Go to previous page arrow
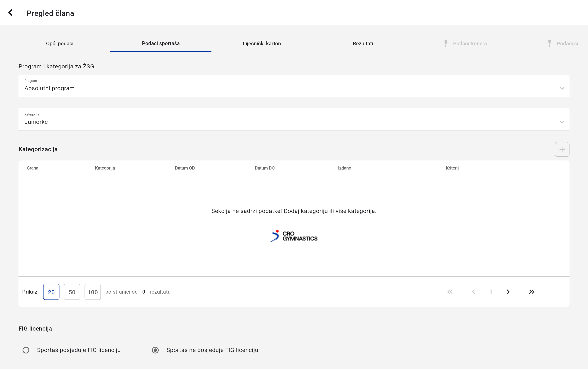The height and width of the screenshot is (369, 588). pos(474,292)
